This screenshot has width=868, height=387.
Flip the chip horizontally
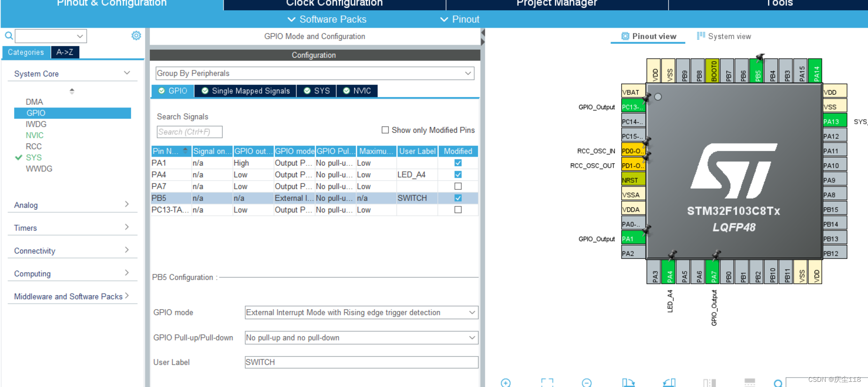(x=709, y=383)
